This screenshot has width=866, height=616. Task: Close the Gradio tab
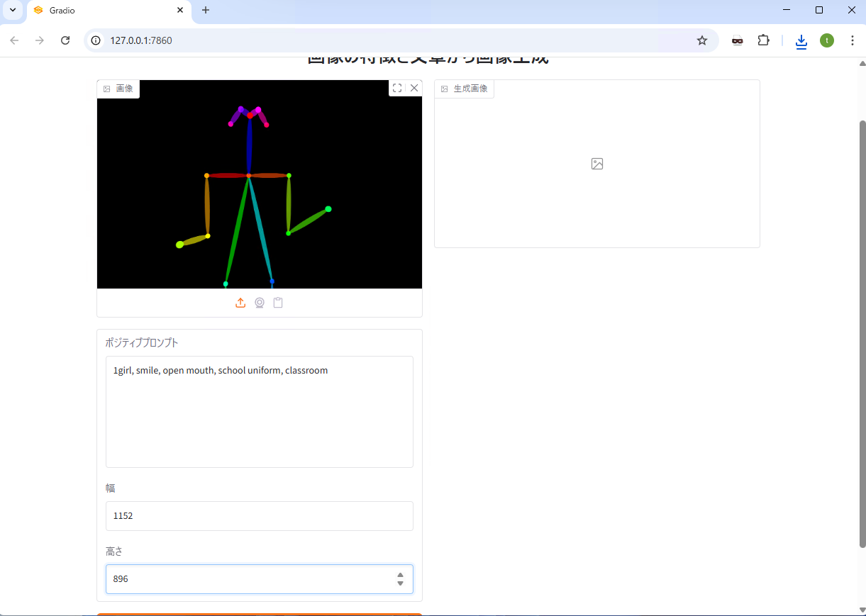180,11
